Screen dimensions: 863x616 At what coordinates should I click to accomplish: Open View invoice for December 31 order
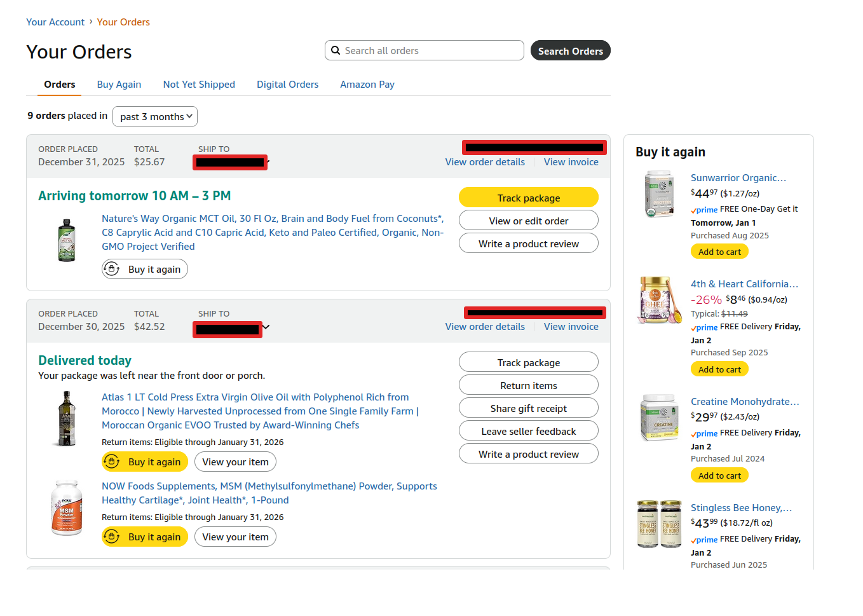571,162
